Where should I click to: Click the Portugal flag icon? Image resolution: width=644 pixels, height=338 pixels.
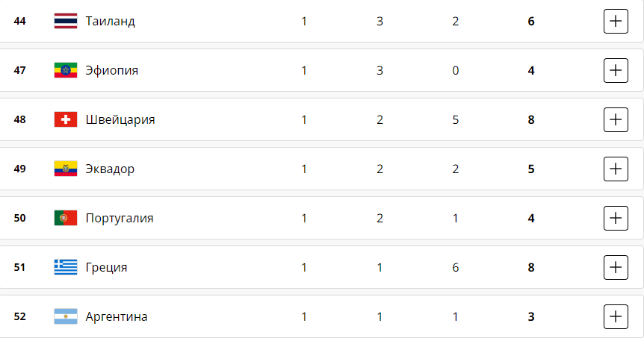pyautogui.click(x=66, y=218)
